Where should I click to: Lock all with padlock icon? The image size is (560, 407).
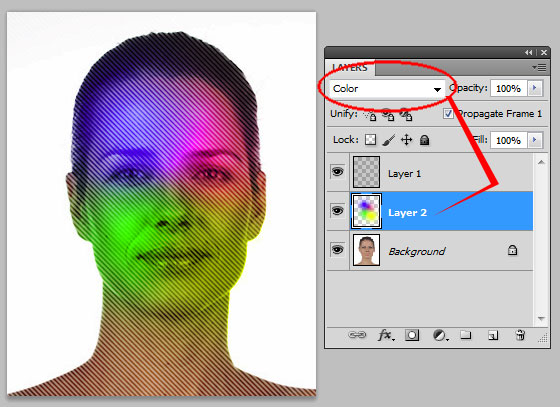(424, 140)
